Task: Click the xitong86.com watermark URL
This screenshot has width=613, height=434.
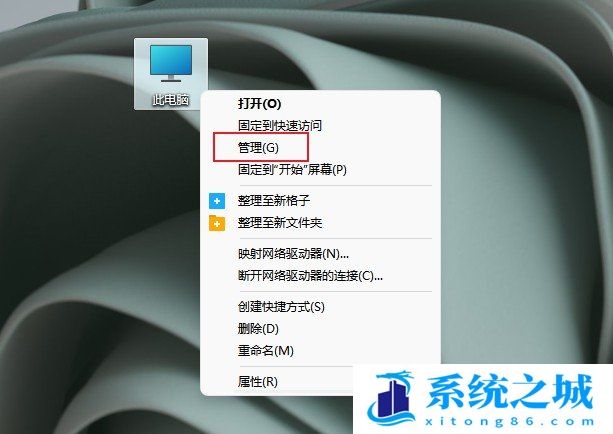Action: tap(509, 421)
